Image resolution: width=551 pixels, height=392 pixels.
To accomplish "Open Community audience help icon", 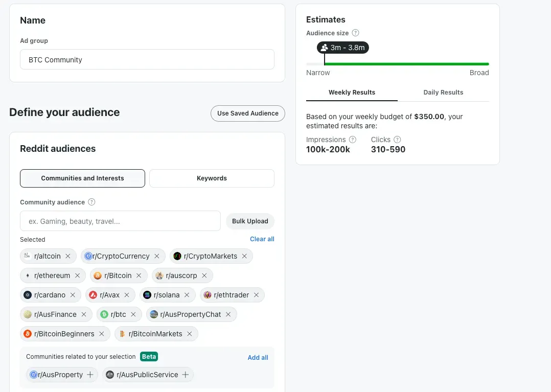I will pyautogui.click(x=91, y=202).
